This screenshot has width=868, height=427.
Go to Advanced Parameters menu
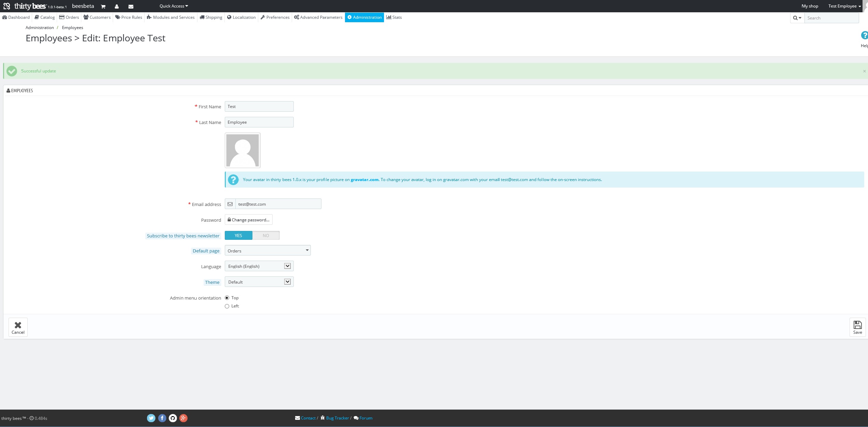click(318, 17)
